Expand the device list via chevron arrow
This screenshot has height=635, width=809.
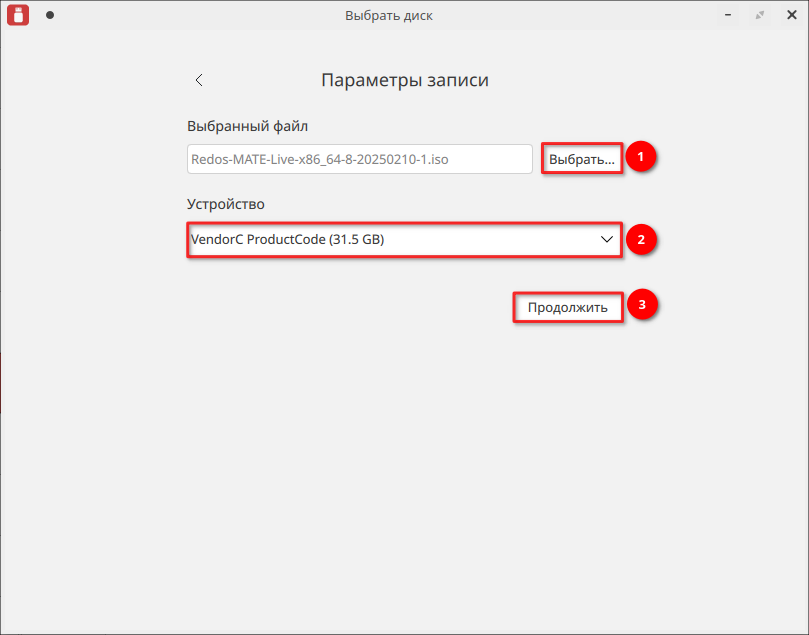(607, 239)
